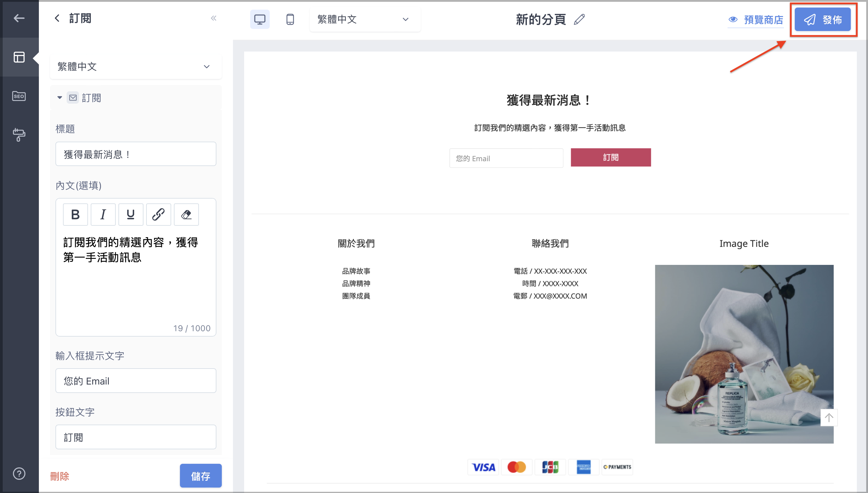Click the Payments logo badge
This screenshot has width=868, height=493.
pyautogui.click(x=617, y=467)
